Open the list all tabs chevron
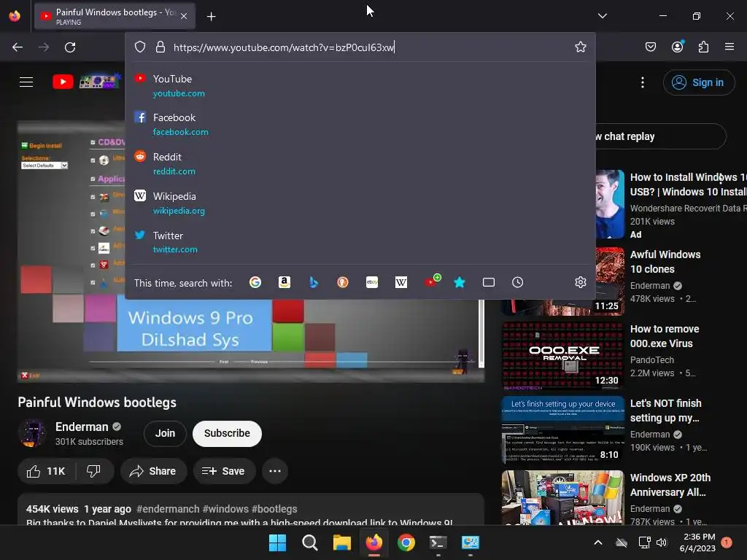Viewport: 747px width, 560px height. point(602,16)
